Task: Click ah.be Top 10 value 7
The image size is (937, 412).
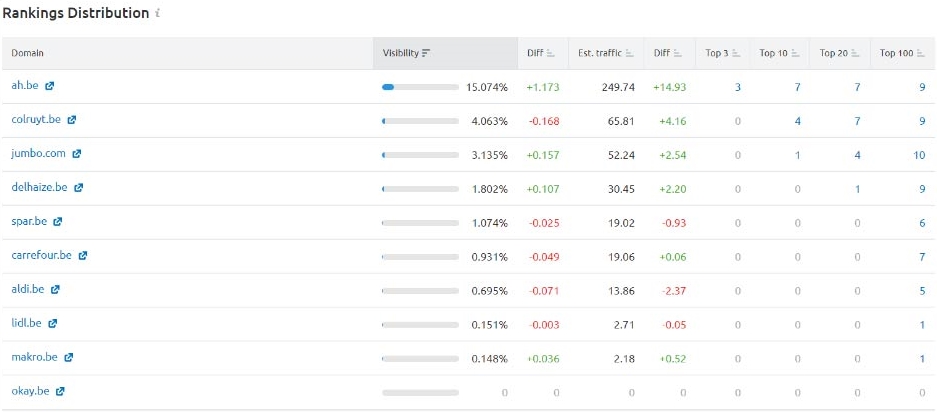Action: click(797, 87)
